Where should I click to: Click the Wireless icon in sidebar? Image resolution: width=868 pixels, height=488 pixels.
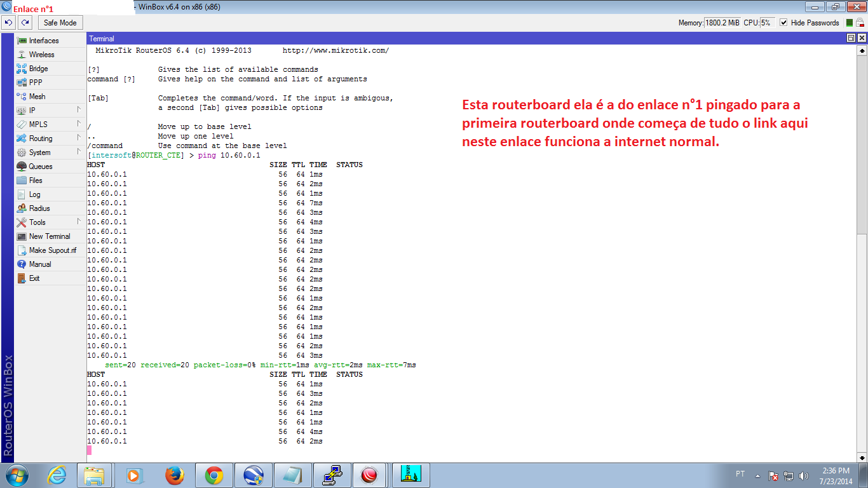pyautogui.click(x=22, y=55)
